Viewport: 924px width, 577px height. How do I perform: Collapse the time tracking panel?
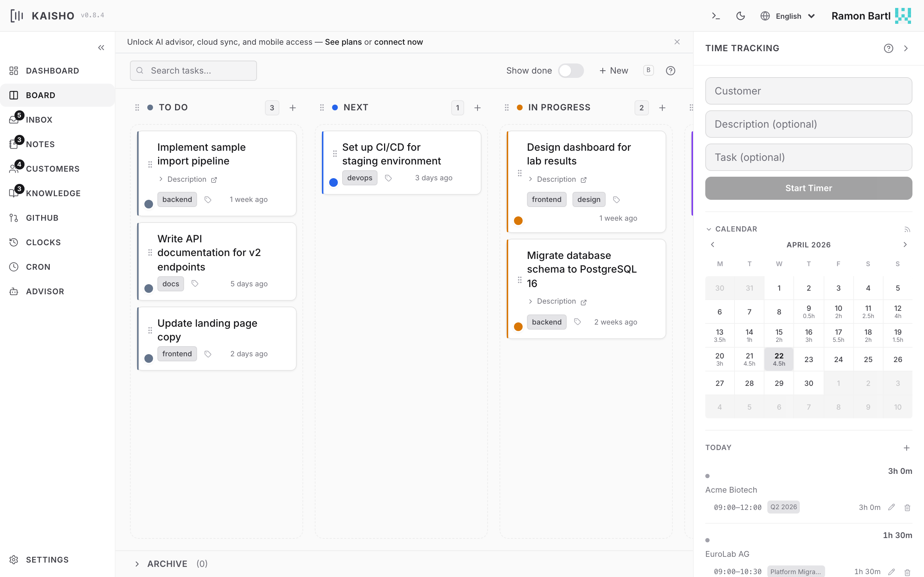(x=906, y=48)
